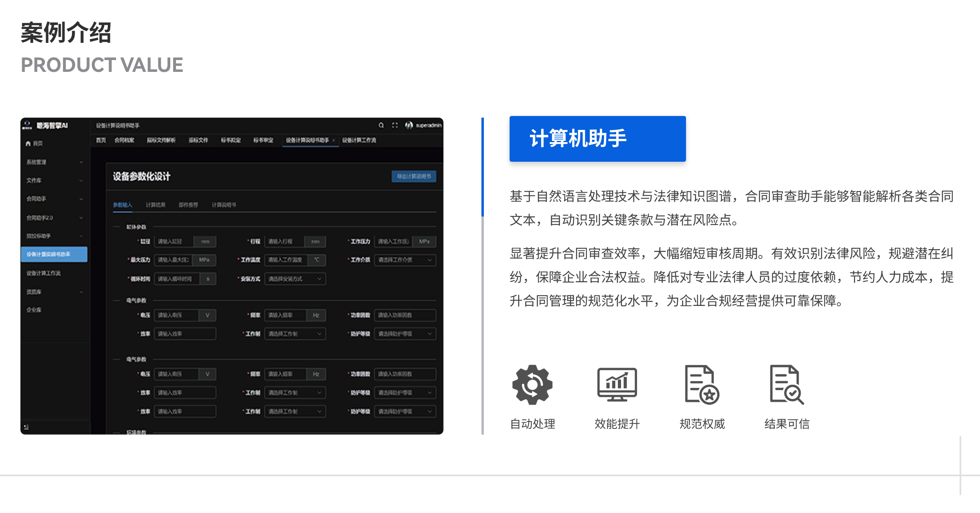This screenshot has height=513, width=980.
Task: Close the 设备计算说明书助手 tab with X
Action: pyautogui.click(x=334, y=140)
